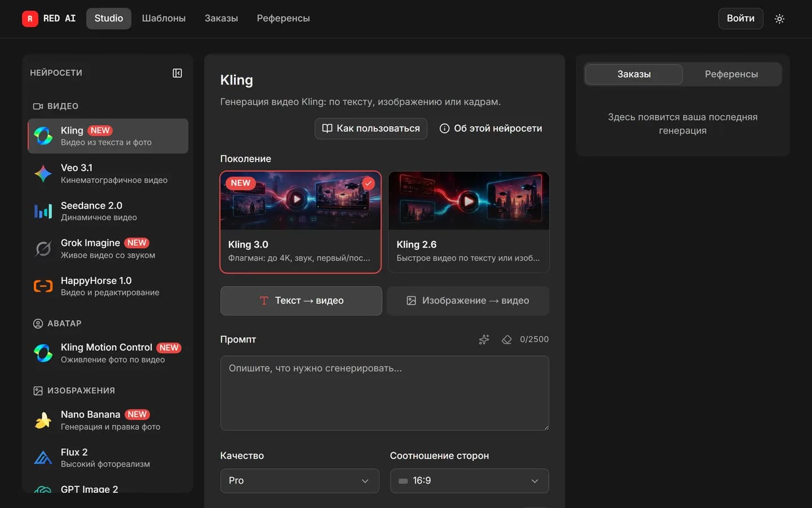Switch to Референсы tab in right panel
This screenshot has height=508, width=812.
coord(731,74)
